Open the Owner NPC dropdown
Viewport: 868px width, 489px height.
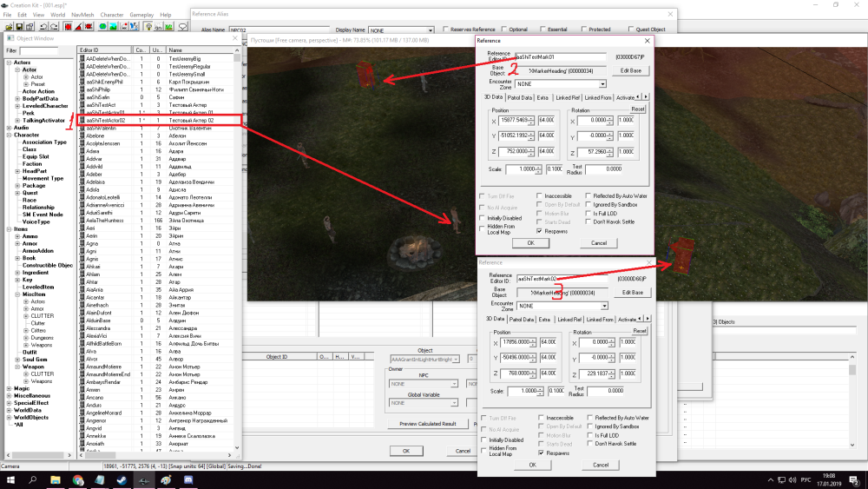coord(453,384)
